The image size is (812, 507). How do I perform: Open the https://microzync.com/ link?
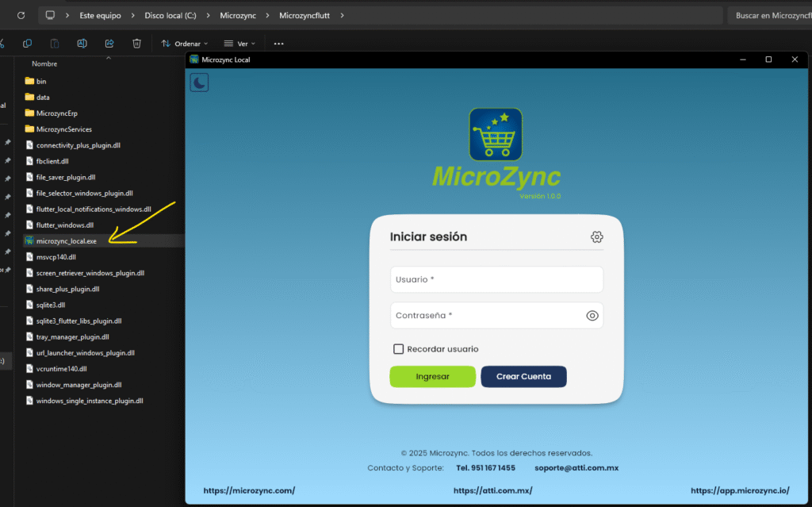click(249, 490)
